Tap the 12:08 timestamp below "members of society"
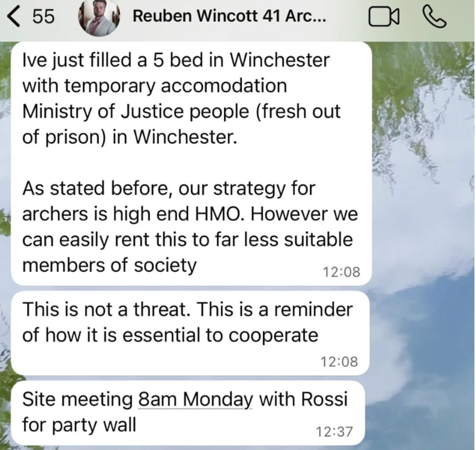Image resolution: width=476 pixels, height=450 pixels. pos(341,271)
